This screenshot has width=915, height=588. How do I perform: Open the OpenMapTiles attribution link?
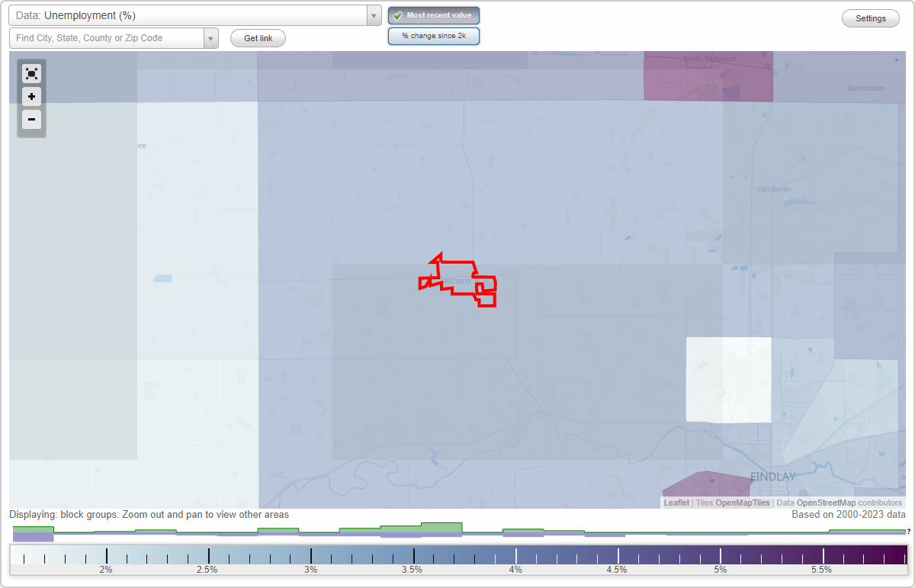click(x=743, y=503)
